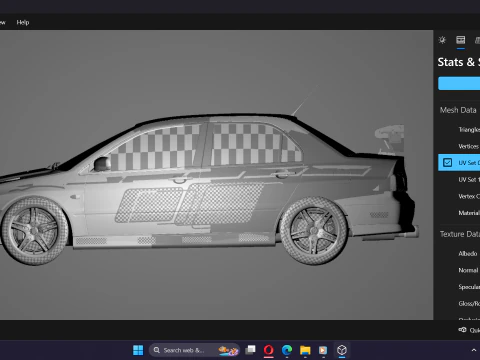
Task: Select the Stats & Shading tab icon
Action: coord(461,40)
